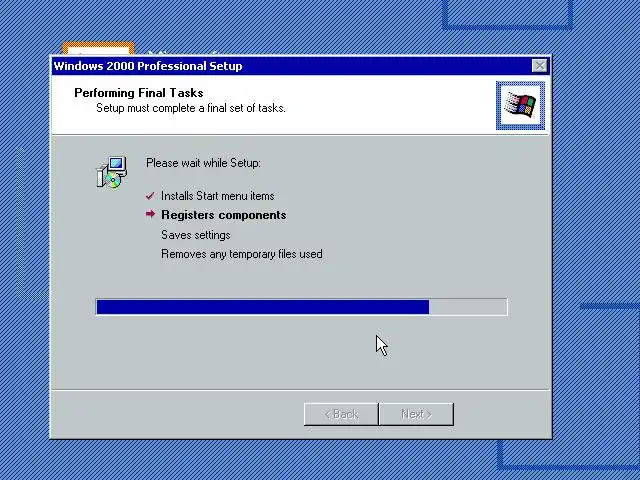Screen dimensions: 640x480
Task: Click the Performing Final Tasks heading
Action: coord(139,93)
